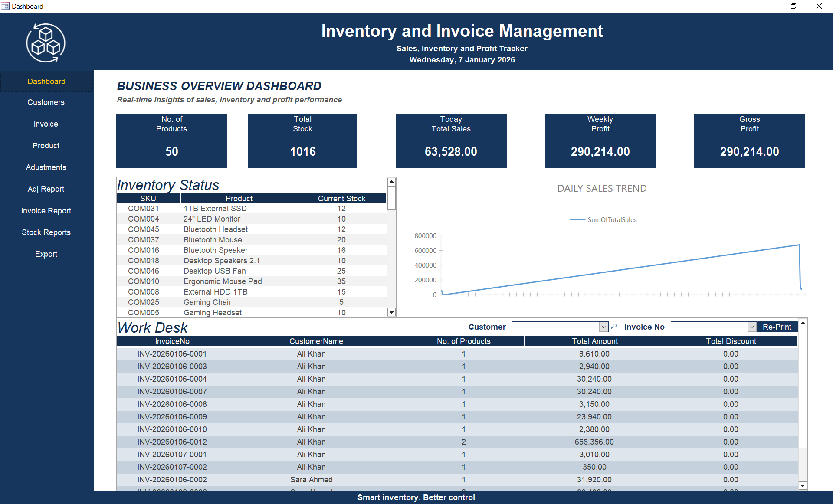The height and width of the screenshot is (504, 833).
Task: Click the Re-Print button
Action: [777, 327]
